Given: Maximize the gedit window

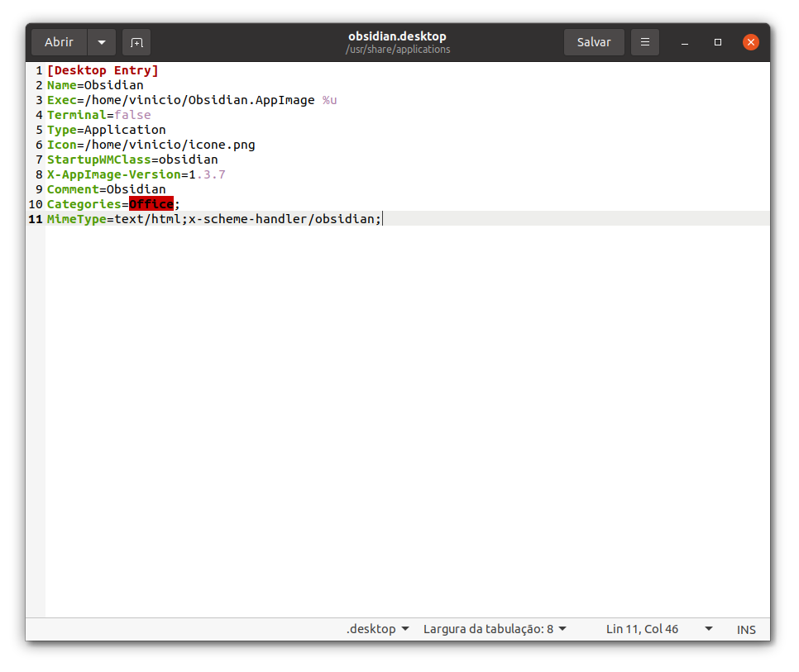Looking at the screenshot, I should (x=717, y=42).
